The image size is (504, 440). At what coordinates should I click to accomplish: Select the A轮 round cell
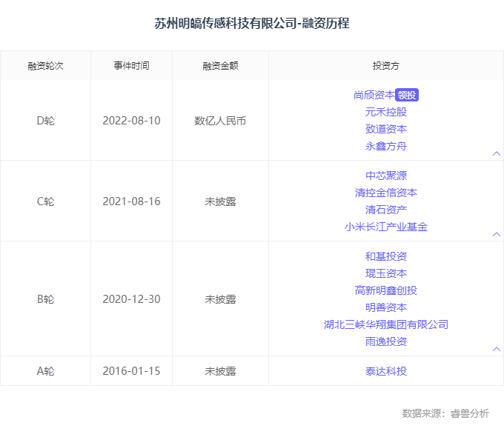tap(45, 371)
